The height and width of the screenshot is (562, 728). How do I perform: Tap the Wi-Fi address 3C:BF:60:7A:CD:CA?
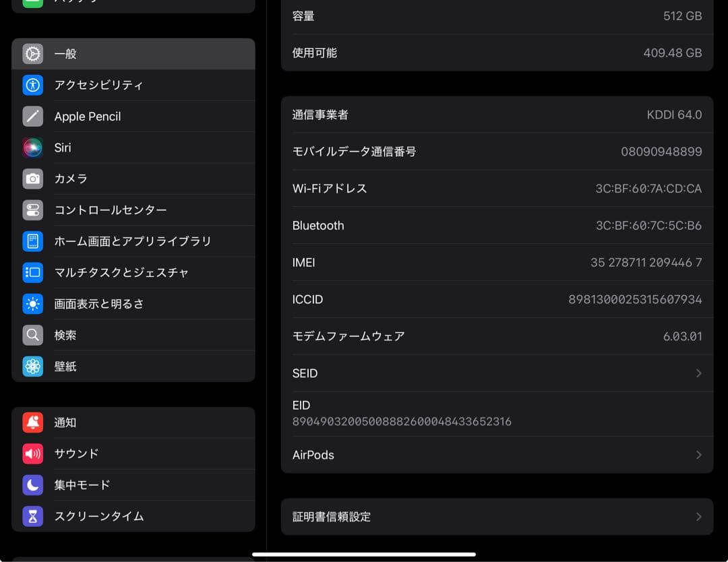(648, 189)
